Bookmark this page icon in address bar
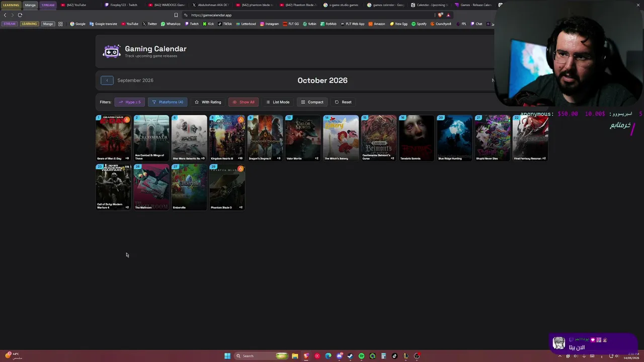644x362 pixels. (x=176, y=15)
